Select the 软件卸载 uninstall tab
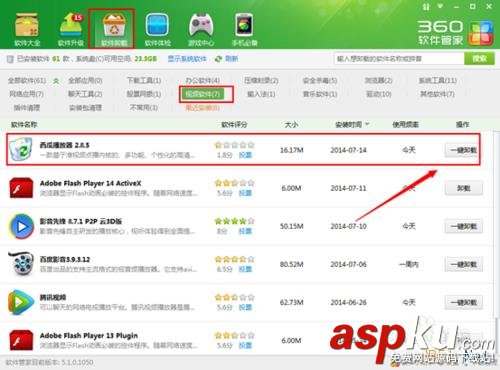 point(114,29)
